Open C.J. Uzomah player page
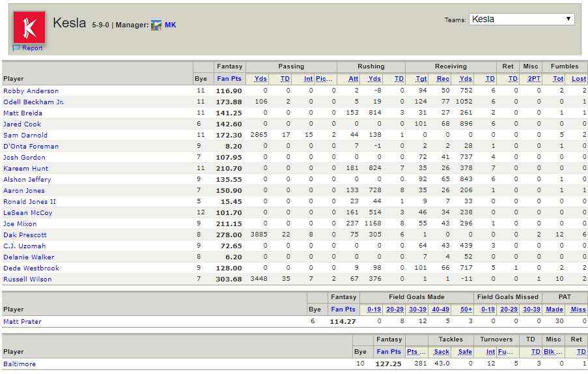588x374 pixels. coord(24,246)
